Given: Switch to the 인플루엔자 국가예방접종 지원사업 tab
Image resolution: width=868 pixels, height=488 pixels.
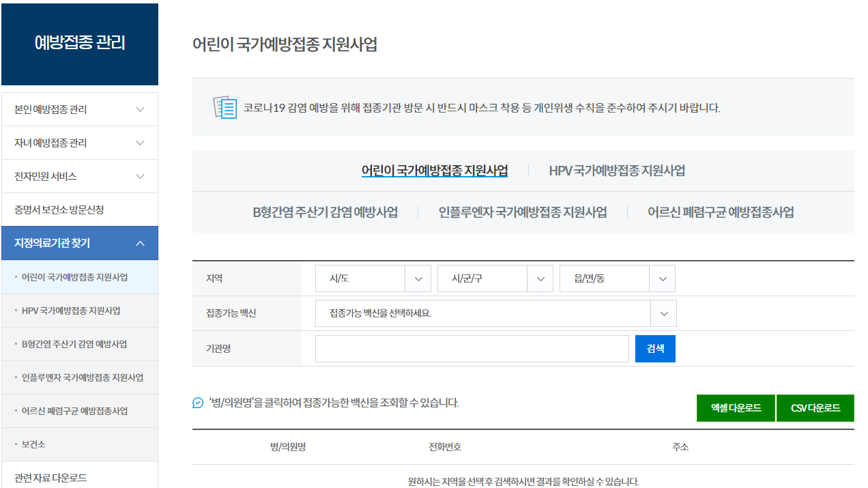Looking at the screenshot, I should pos(523,212).
